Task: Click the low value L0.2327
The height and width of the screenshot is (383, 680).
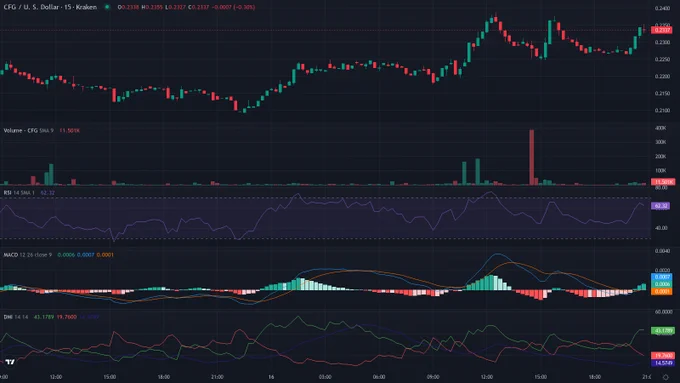Action: [175, 7]
